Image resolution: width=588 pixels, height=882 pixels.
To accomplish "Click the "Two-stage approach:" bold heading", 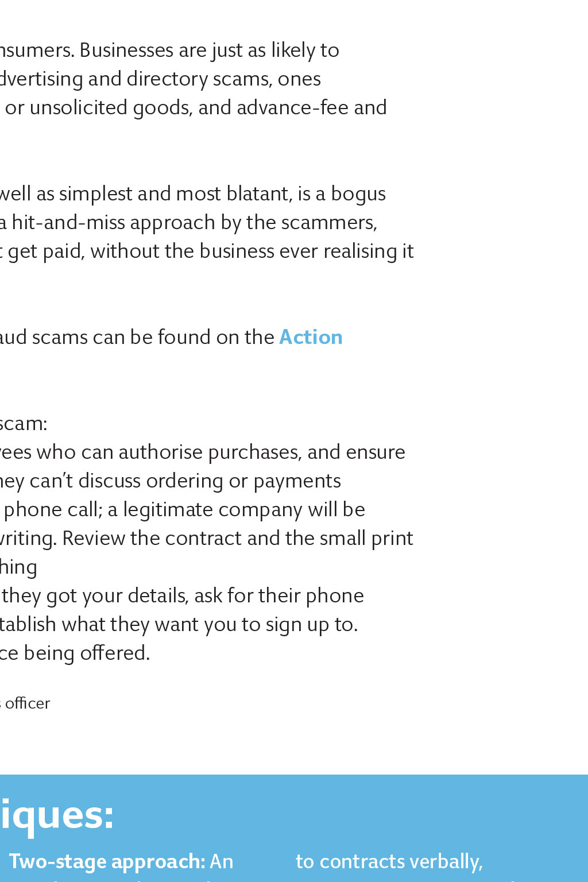I will coord(107,861).
